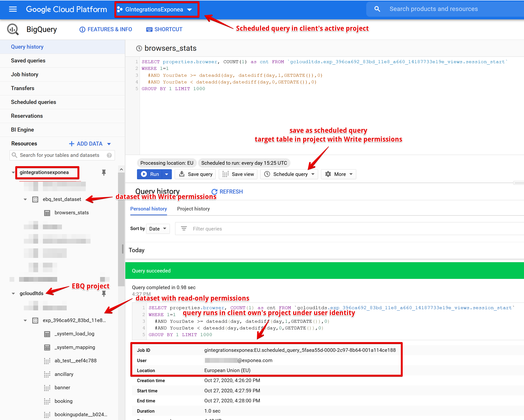
Task: Open the FEATURES & INFO link
Action: tap(106, 29)
